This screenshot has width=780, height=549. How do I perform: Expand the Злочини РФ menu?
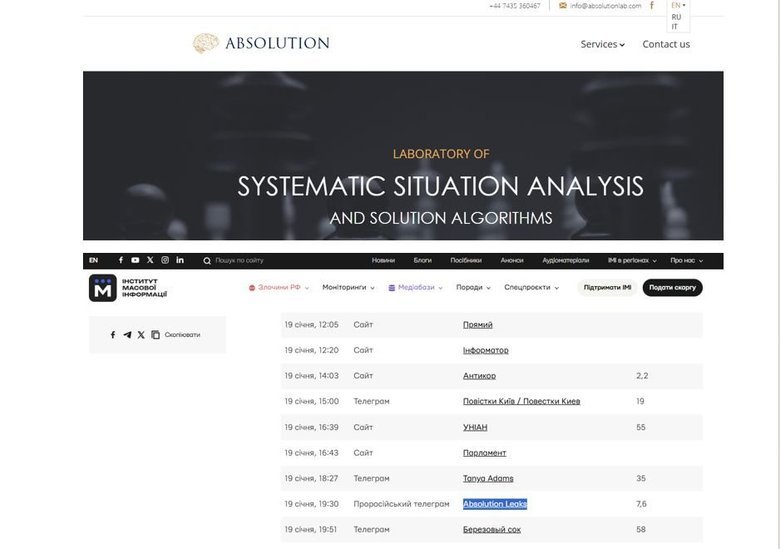279,287
